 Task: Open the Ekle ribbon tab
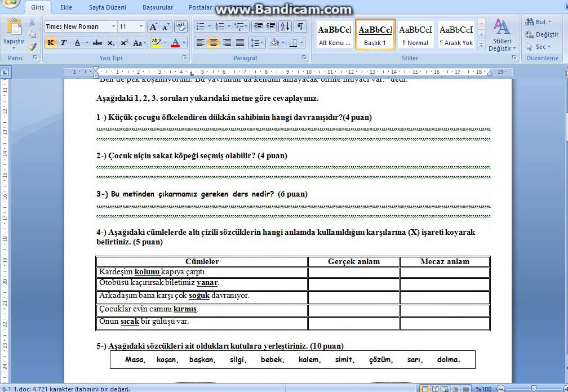[x=66, y=7]
